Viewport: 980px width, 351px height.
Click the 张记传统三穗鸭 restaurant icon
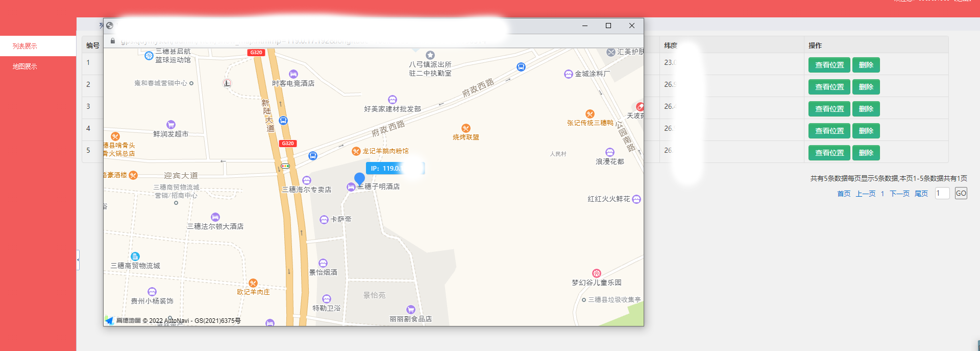[x=590, y=114]
